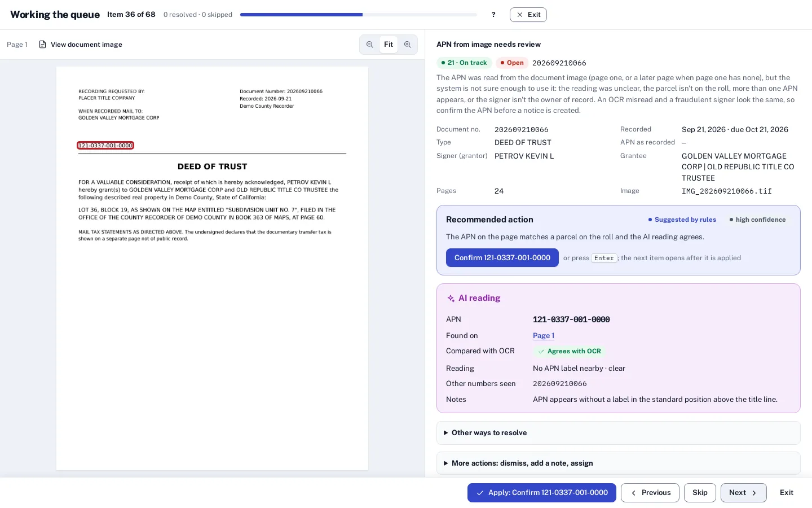Click the highlighted APN on the document
The image size is (812, 508).
[x=105, y=146]
